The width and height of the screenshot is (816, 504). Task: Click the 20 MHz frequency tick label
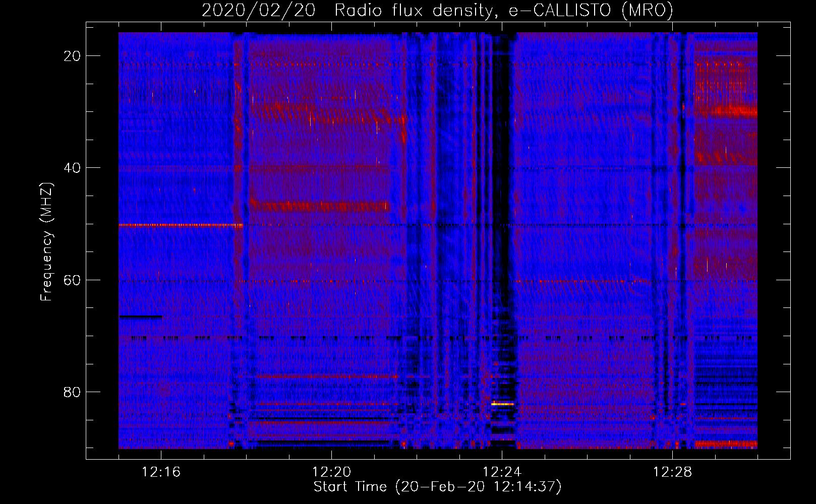coord(73,56)
